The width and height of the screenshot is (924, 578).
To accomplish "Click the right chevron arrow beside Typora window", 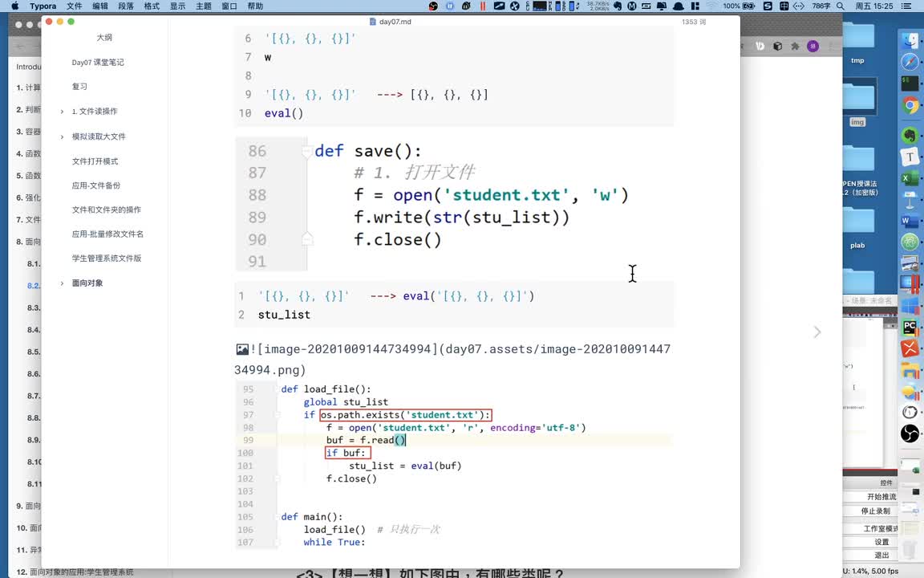I will tap(817, 332).
